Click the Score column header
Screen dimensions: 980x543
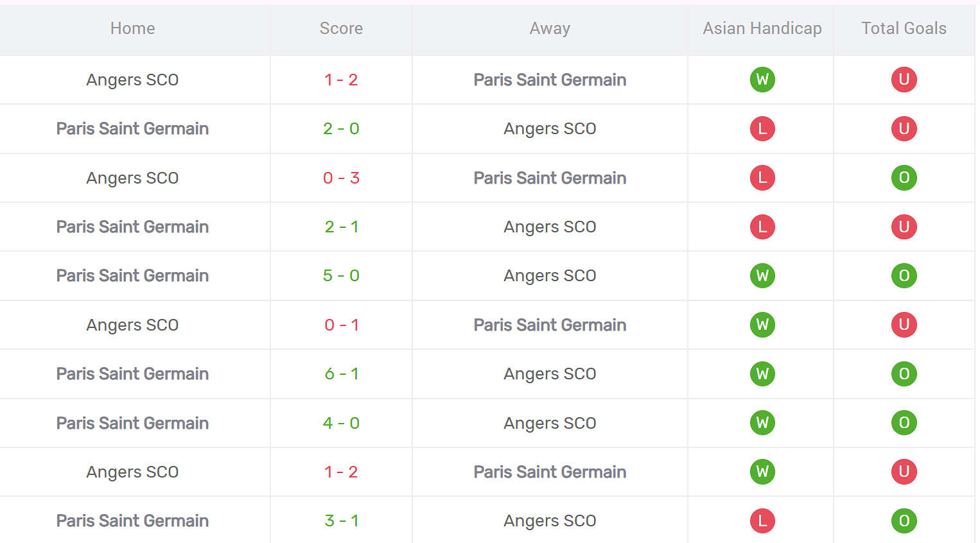pos(341,28)
